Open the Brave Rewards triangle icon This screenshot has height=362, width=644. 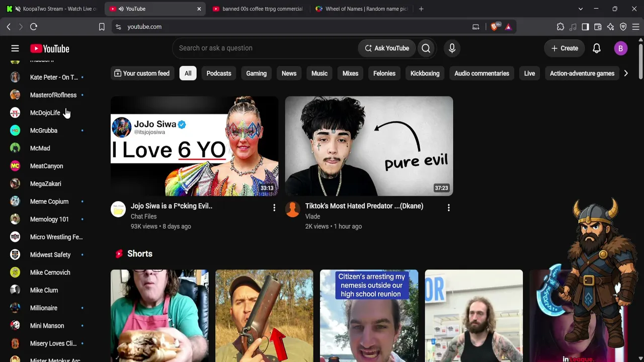pos(508,27)
